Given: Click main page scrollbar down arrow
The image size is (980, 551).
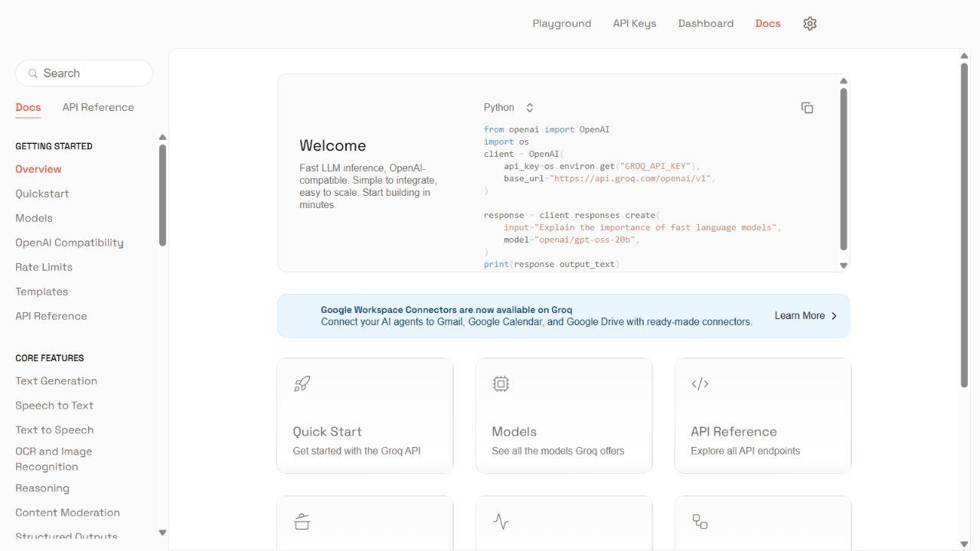Looking at the screenshot, I should pos(965,544).
